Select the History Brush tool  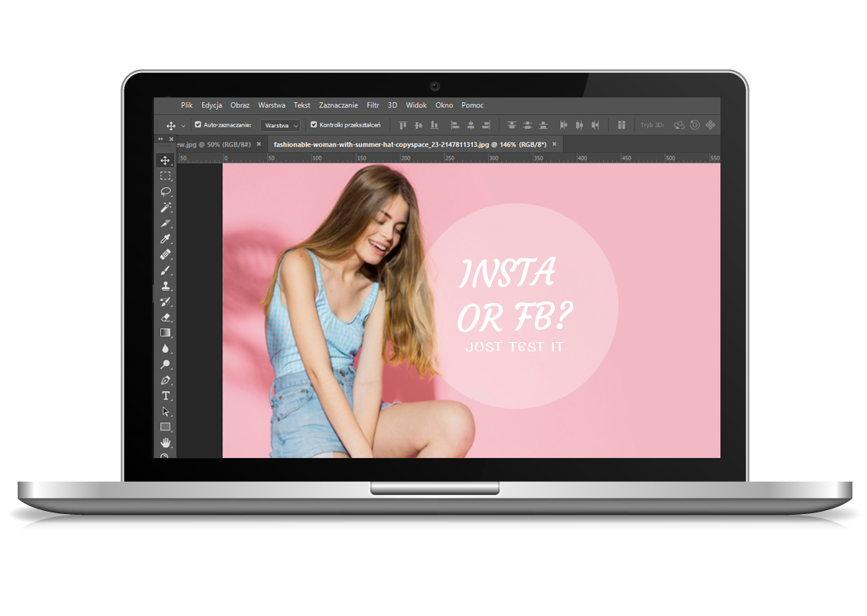click(165, 302)
